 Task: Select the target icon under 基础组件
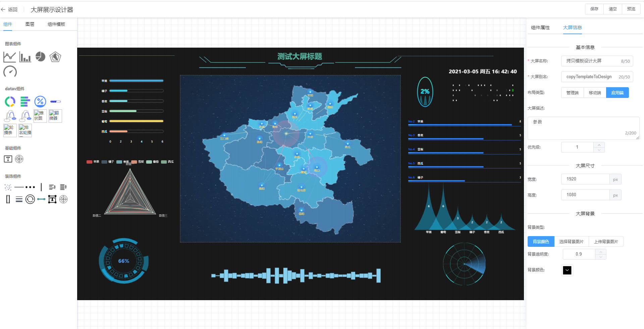(x=19, y=159)
